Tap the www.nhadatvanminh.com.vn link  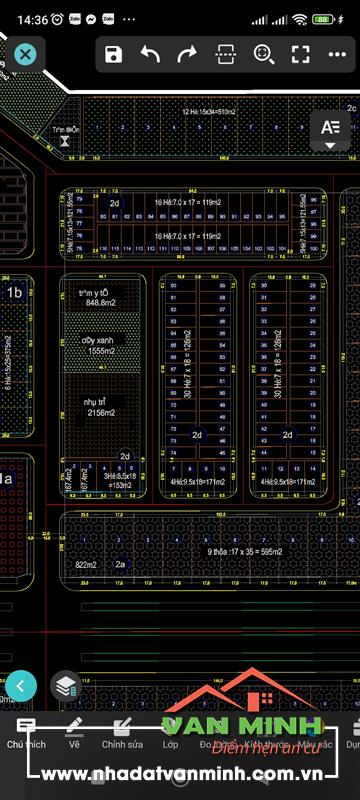182,773
